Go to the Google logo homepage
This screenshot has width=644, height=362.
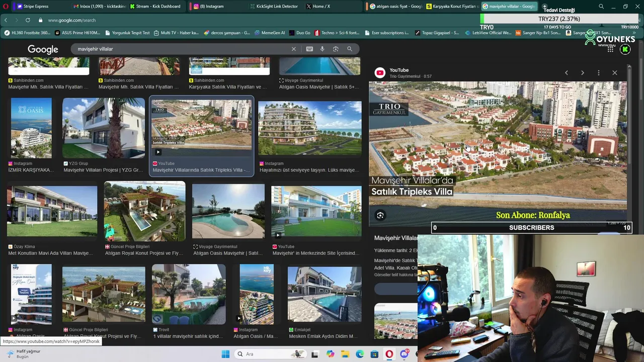43,49
